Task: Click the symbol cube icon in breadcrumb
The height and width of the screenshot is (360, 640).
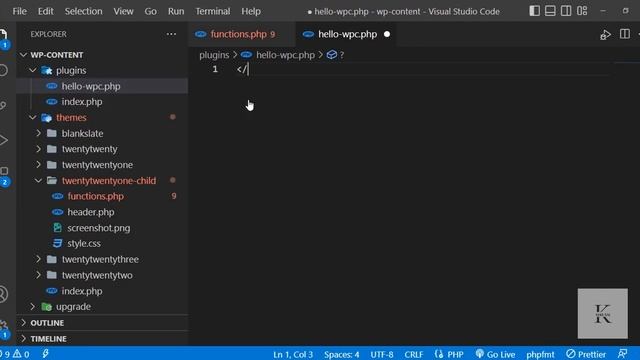Action: pyautogui.click(x=331, y=55)
